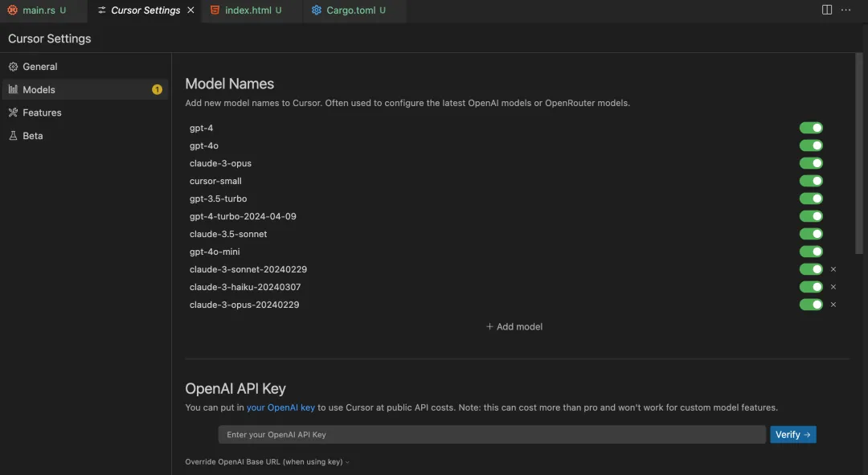This screenshot has height=475, width=868.
Task: Switch to the index.html tab
Action: (x=253, y=10)
